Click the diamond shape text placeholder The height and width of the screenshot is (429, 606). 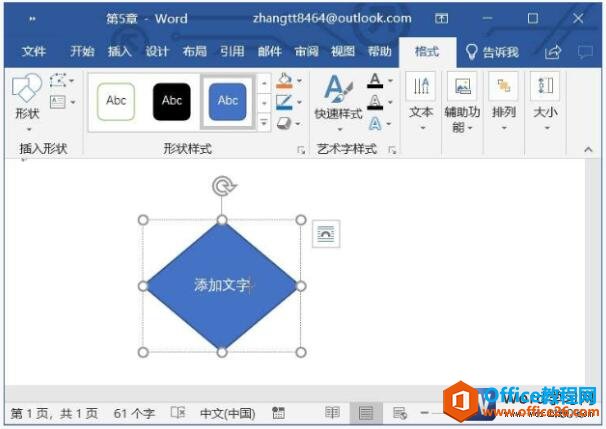221,285
